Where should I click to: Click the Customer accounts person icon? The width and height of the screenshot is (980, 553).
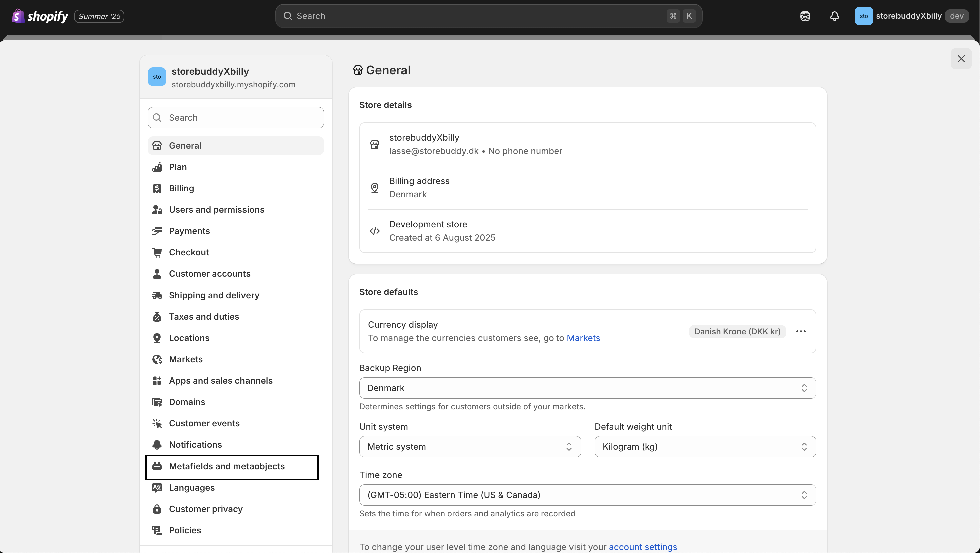tap(157, 274)
